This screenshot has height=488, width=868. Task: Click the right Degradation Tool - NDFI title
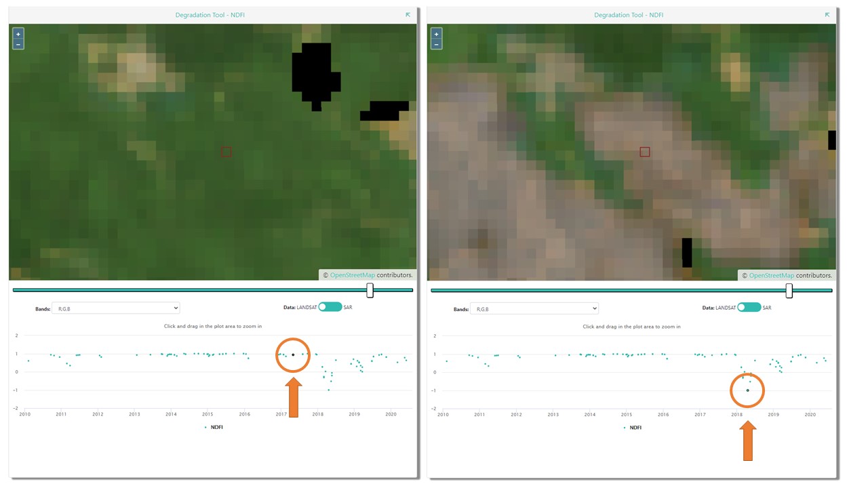coord(629,14)
